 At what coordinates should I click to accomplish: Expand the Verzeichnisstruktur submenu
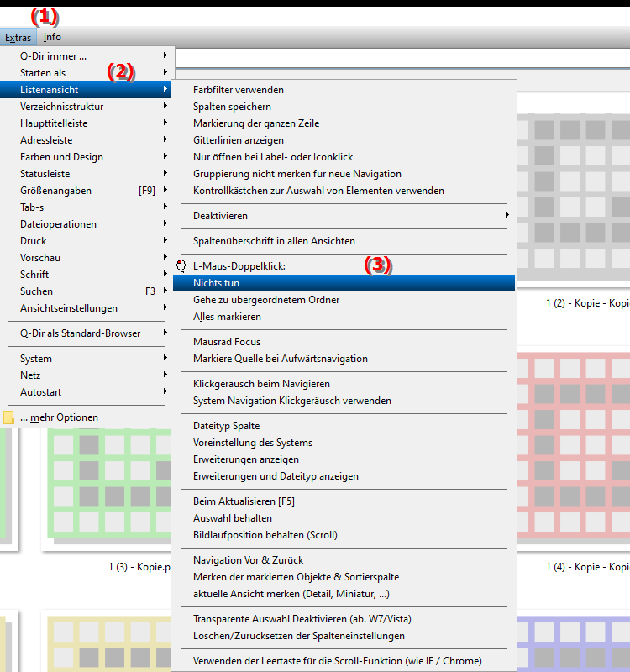coord(86,107)
